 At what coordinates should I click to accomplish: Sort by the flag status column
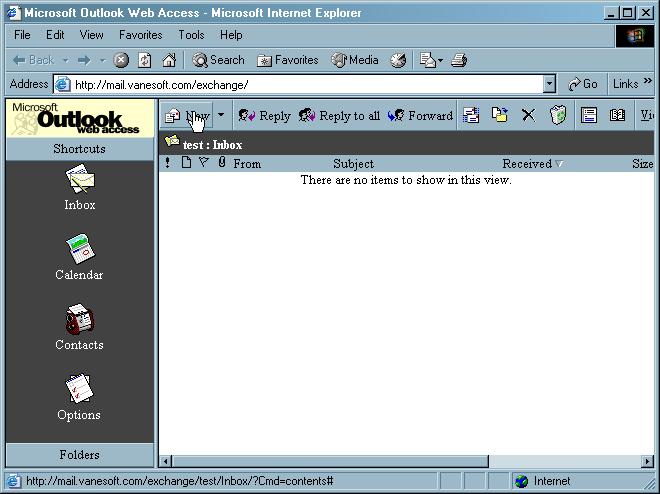[204, 162]
